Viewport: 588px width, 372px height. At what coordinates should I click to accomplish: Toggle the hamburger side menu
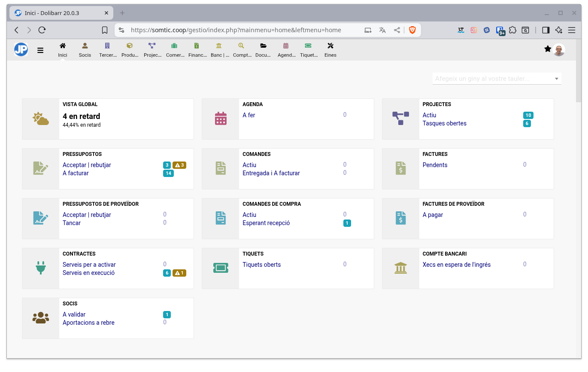40,50
